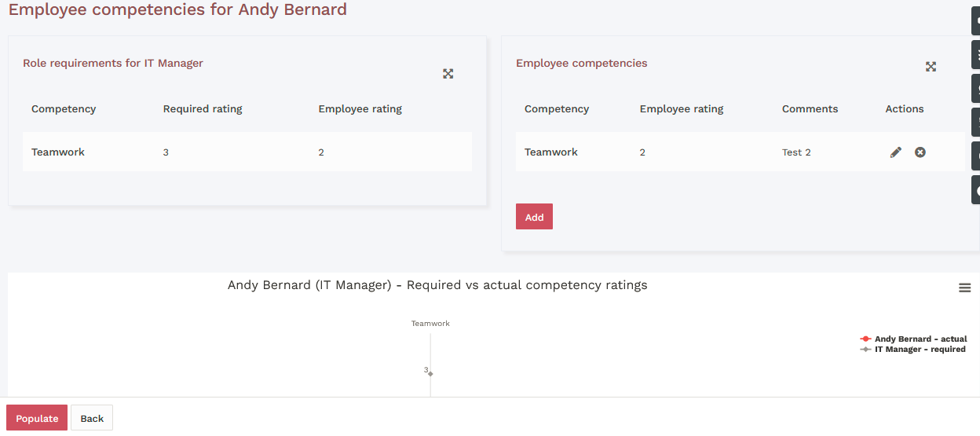The height and width of the screenshot is (436, 980).
Task: Click Comments column header
Action: [810, 109]
